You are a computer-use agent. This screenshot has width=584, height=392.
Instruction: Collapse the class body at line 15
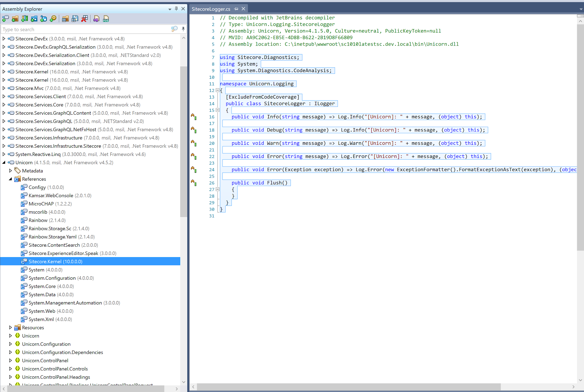(x=218, y=110)
